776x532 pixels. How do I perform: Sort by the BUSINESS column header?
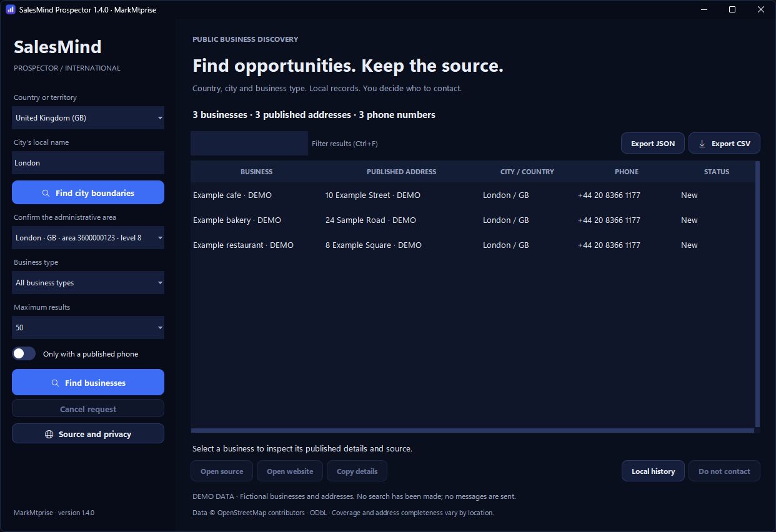tap(256, 172)
